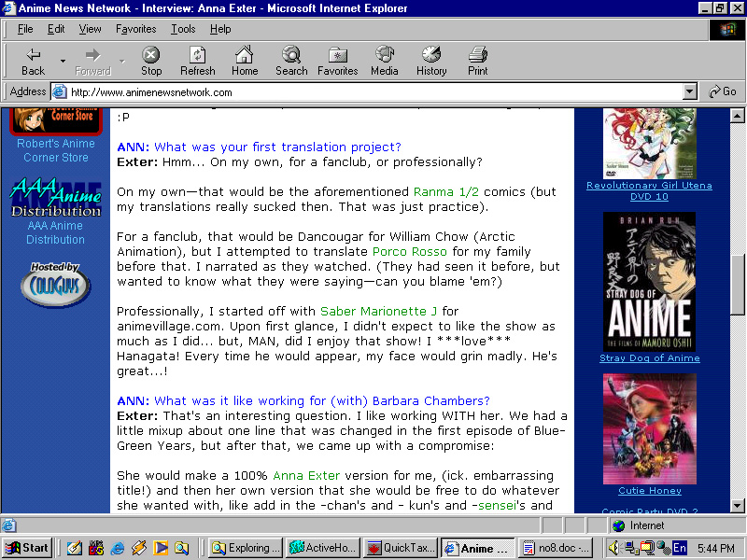Click the En language indicator
This screenshot has height=560, width=747.
pyautogui.click(x=679, y=548)
